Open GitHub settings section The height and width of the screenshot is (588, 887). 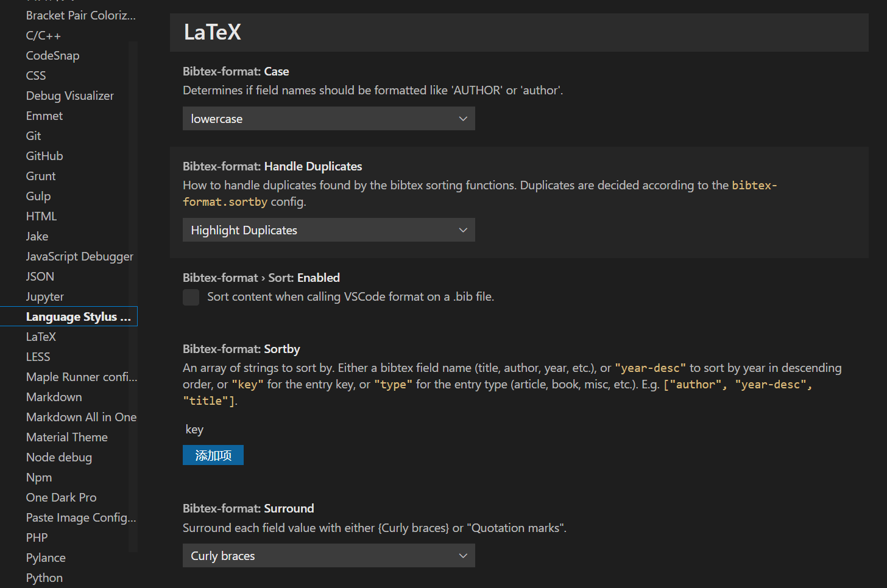click(44, 156)
